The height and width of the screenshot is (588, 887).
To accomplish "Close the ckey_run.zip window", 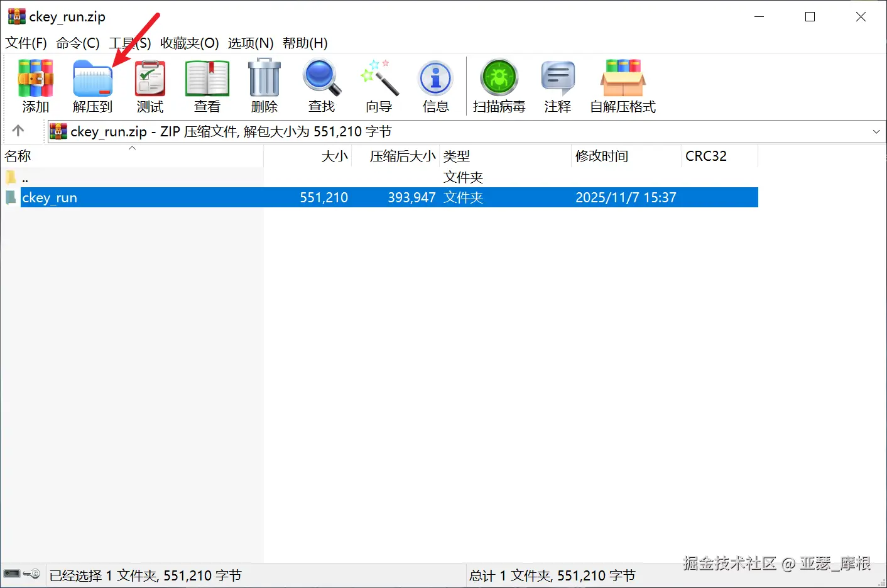I will [x=861, y=17].
